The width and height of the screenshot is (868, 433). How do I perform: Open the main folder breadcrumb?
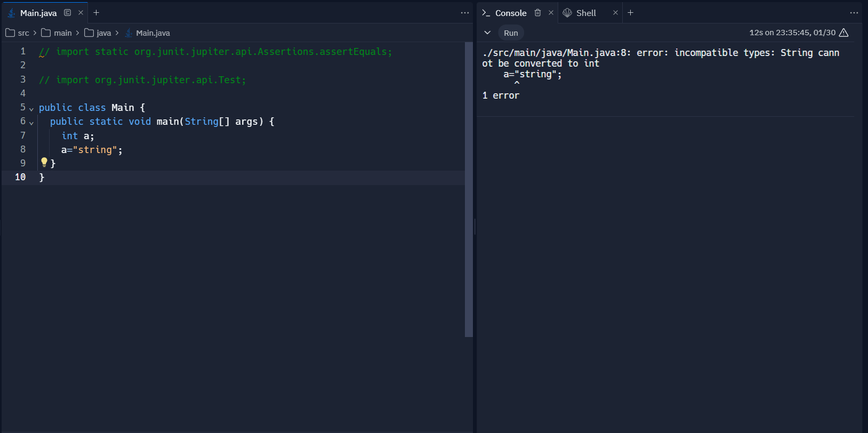pos(57,33)
